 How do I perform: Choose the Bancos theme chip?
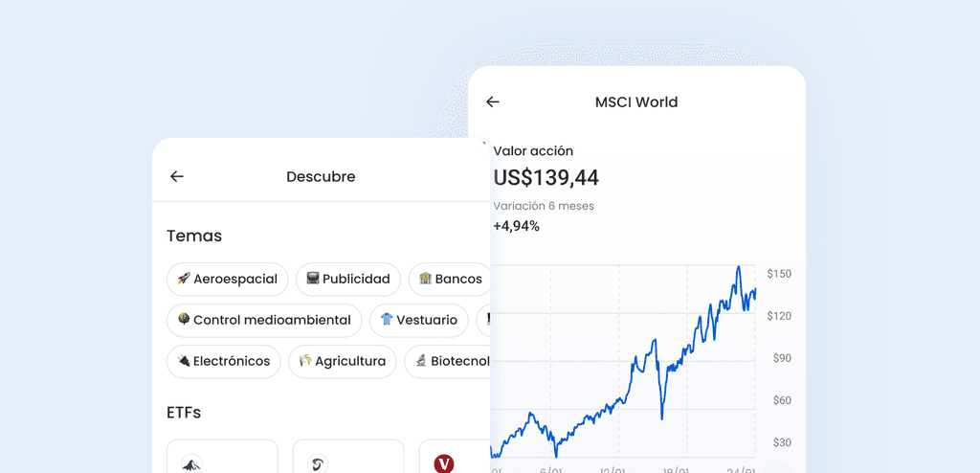(x=450, y=279)
